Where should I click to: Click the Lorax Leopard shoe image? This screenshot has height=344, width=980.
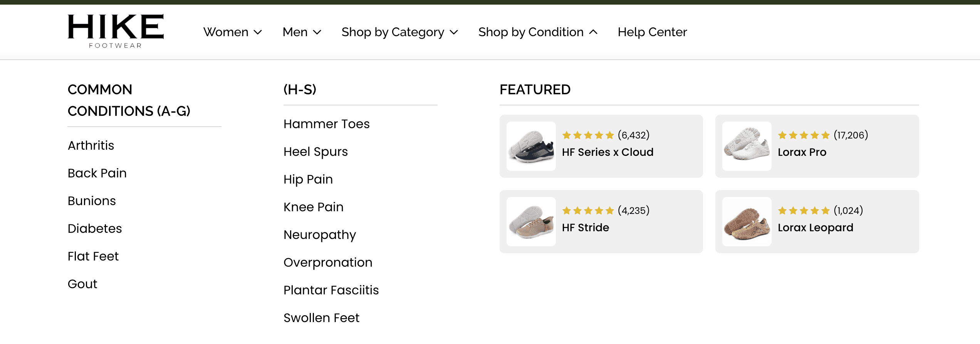(x=747, y=222)
